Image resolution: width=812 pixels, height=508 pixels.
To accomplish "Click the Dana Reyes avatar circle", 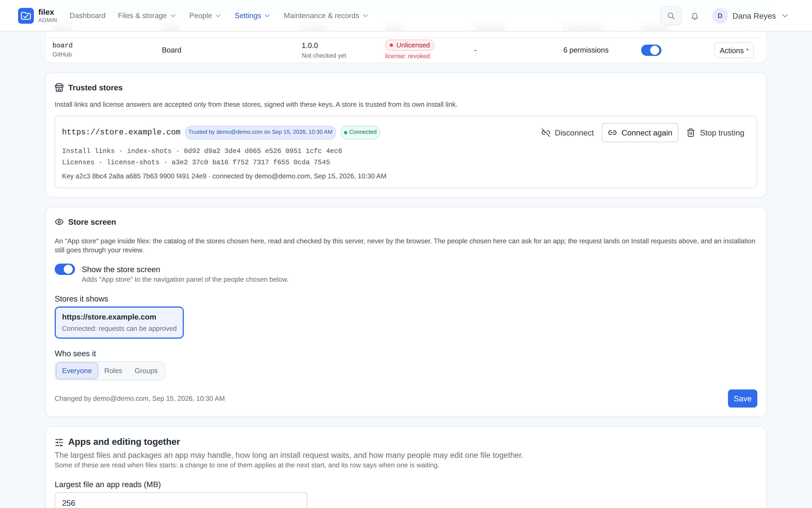I will [x=720, y=16].
